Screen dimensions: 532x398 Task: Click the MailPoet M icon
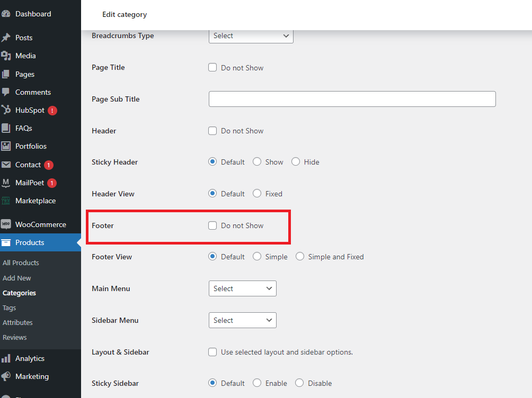(x=6, y=183)
